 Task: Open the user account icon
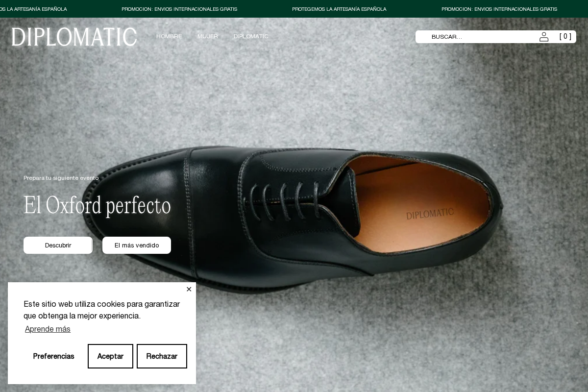coord(544,36)
